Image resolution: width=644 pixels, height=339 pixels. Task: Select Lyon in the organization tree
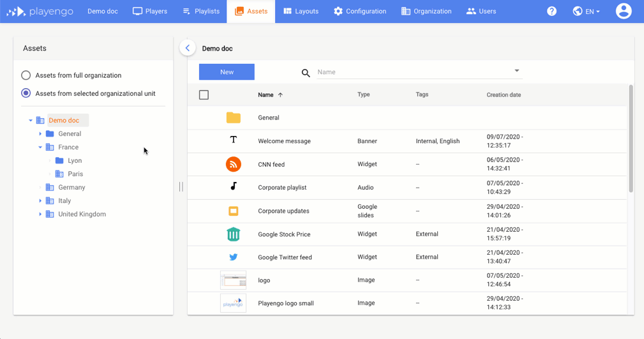pyautogui.click(x=75, y=161)
